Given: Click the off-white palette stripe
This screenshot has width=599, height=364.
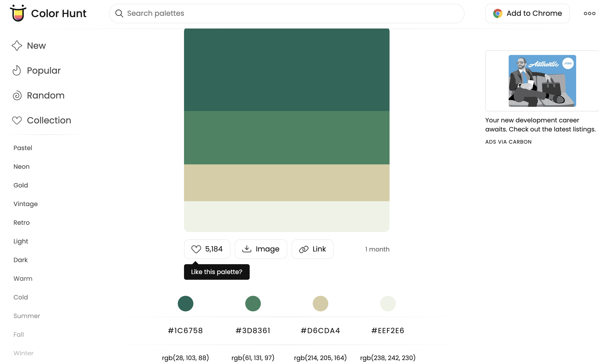Looking at the screenshot, I should [287, 216].
